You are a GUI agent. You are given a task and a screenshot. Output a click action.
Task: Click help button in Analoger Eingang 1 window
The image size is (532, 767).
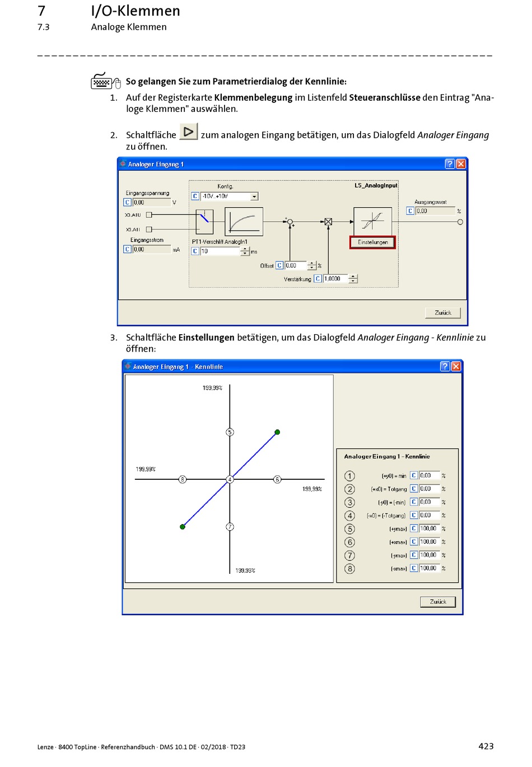tap(450, 163)
